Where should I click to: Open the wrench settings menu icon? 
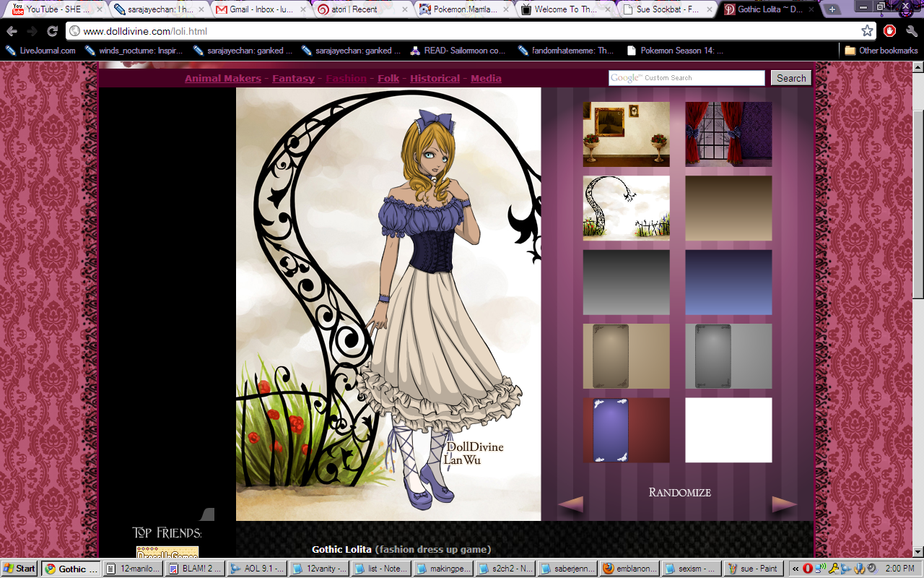click(911, 31)
